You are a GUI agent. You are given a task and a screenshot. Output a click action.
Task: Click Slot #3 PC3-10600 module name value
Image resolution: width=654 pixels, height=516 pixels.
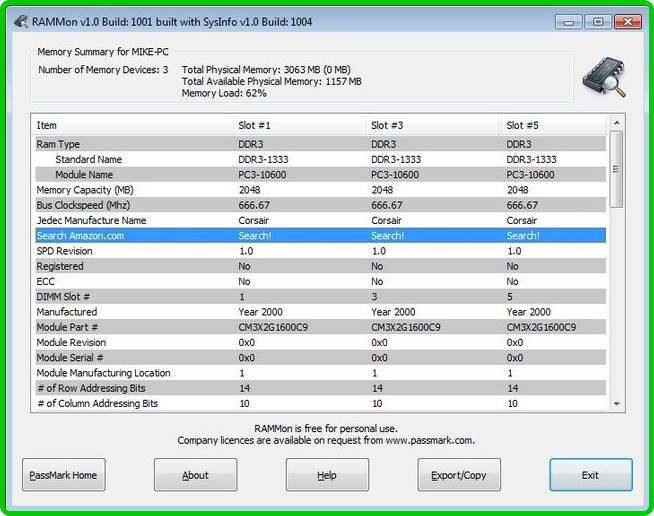[x=395, y=175]
